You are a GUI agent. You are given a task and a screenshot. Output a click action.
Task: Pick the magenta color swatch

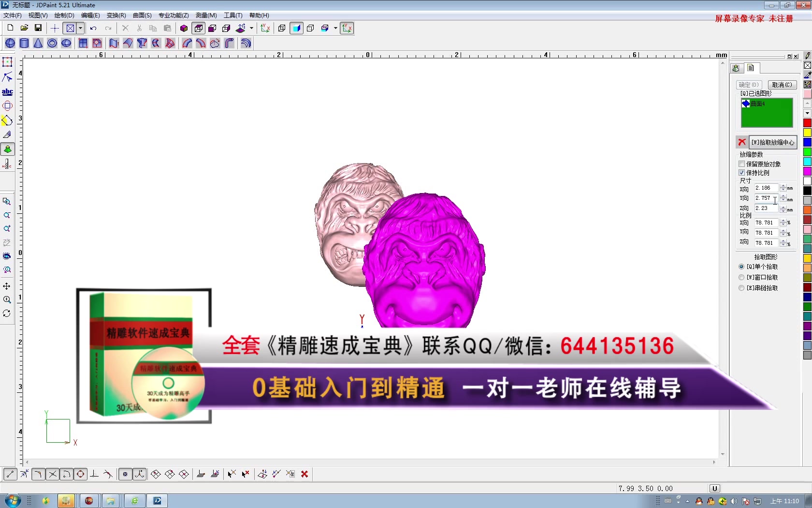pyautogui.click(x=807, y=171)
